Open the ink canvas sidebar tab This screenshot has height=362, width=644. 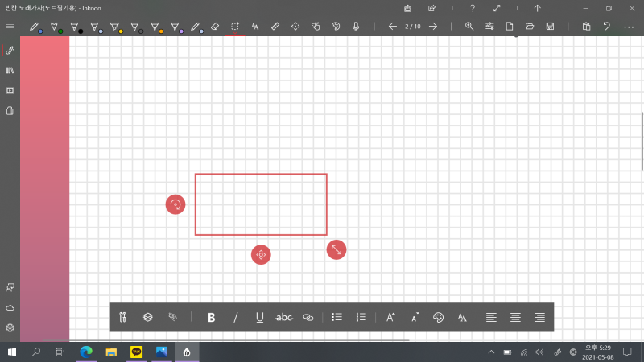click(10, 51)
